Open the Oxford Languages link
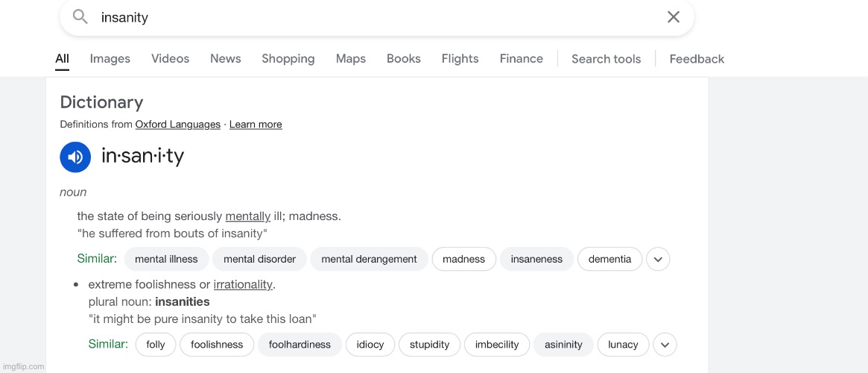 (177, 125)
